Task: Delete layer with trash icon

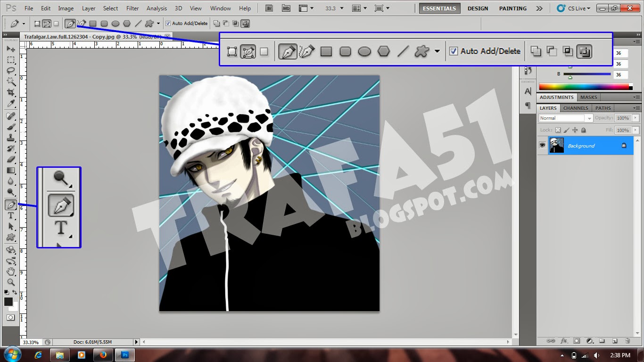Action: tap(627, 341)
